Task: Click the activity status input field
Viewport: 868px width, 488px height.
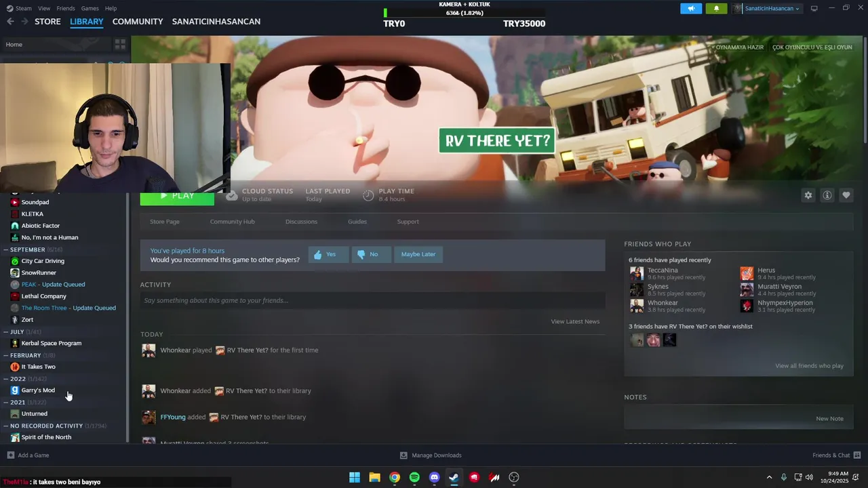Action: click(372, 300)
